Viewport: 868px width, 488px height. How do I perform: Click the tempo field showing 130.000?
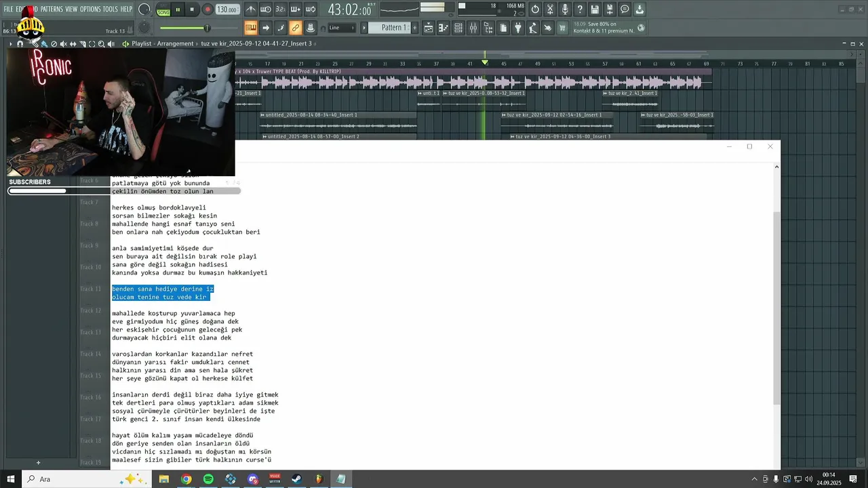click(x=227, y=9)
